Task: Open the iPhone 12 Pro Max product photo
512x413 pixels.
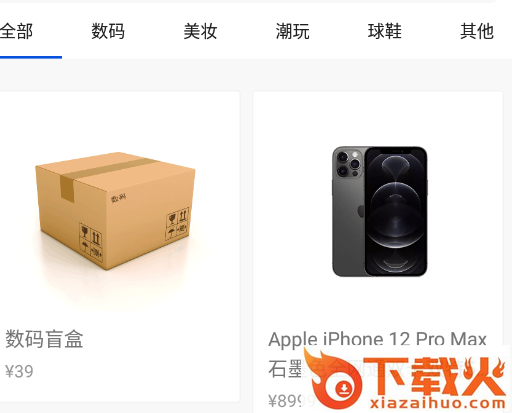Action: (380, 211)
